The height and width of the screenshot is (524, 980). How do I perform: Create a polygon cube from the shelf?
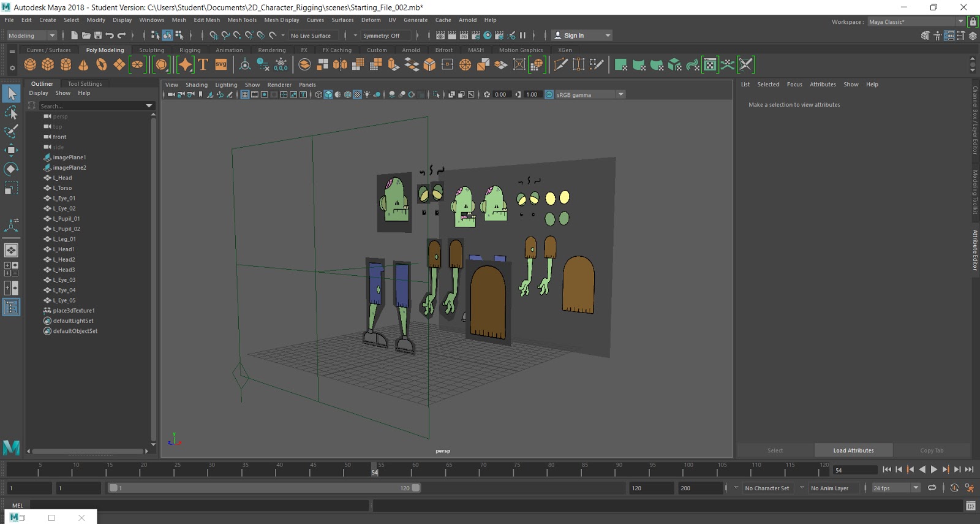[48, 64]
